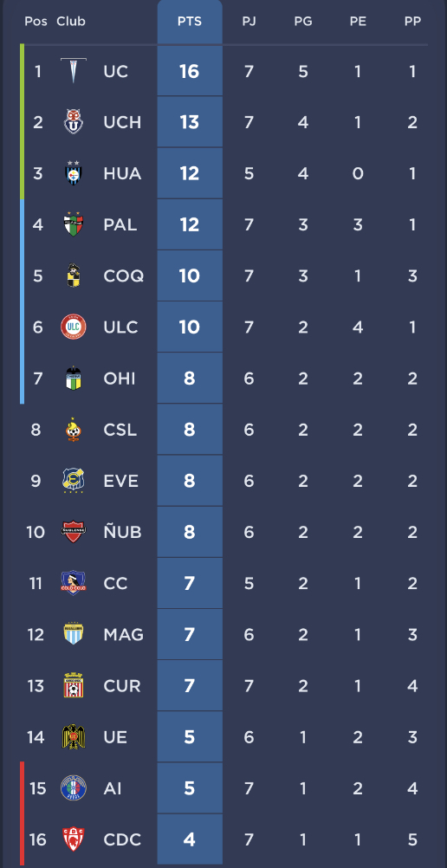Viewport: 447px width, 868px height.
Task: Select the OHI team row name
Action: click(x=119, y=379)
